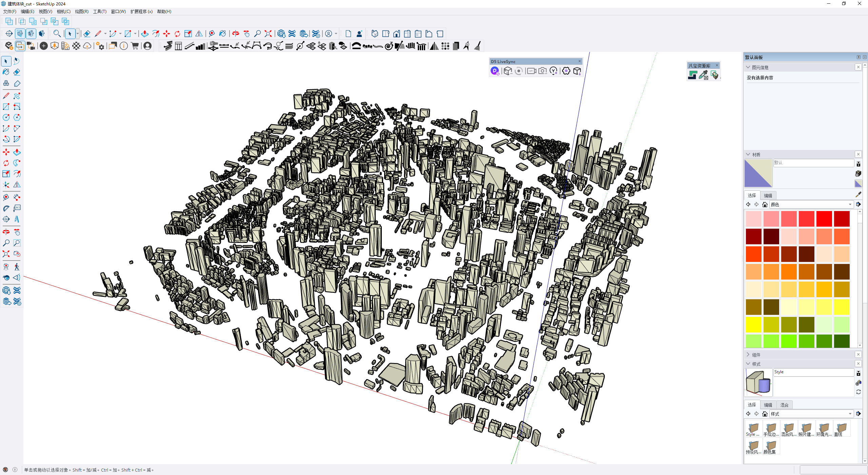Pick the Protractor tool in left toolbar
The height and width of the screenshot is (475, 868).
[x=6, y=208]
